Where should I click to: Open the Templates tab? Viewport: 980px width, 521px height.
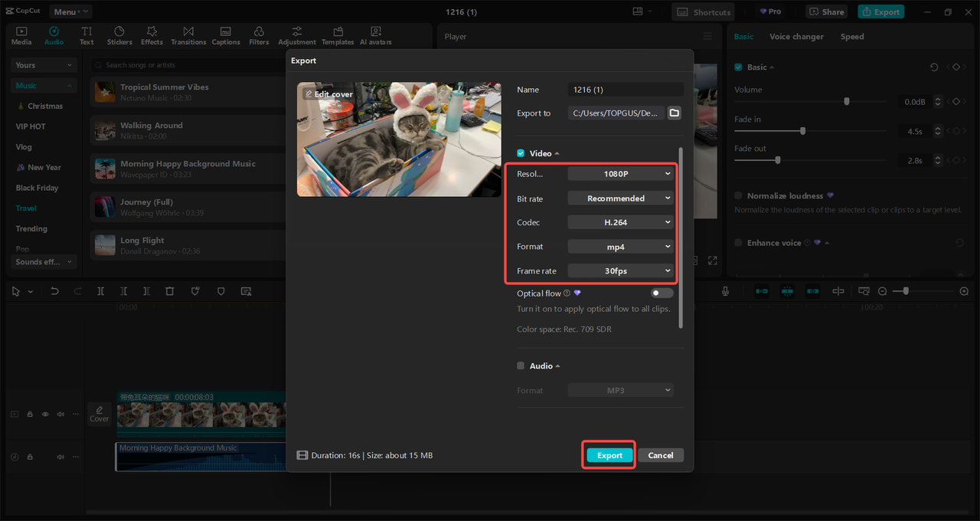tap(338, 35)
